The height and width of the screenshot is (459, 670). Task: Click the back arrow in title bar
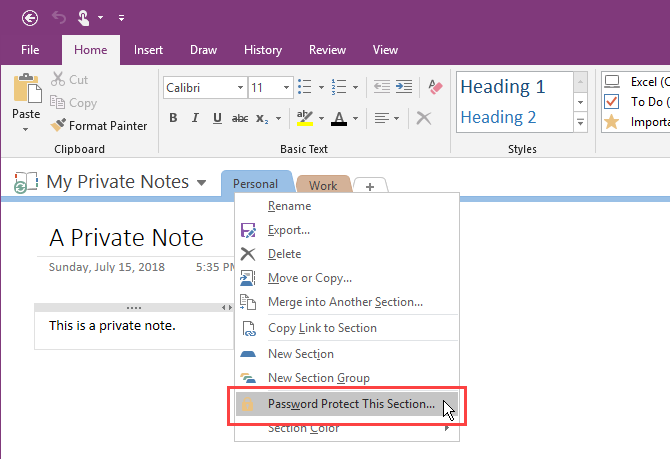pyautogui.click(x=30, y=17)
